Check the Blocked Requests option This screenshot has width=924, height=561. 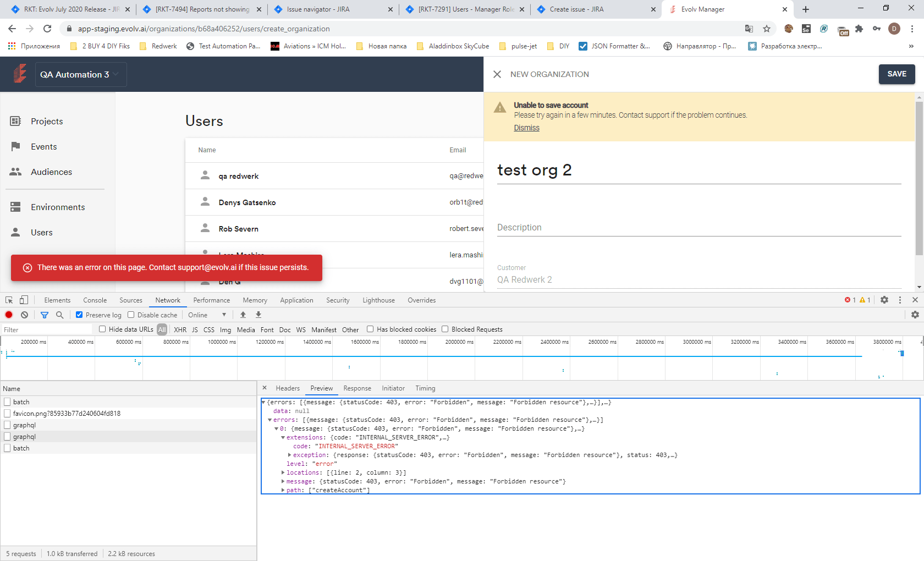pos(445,329)
